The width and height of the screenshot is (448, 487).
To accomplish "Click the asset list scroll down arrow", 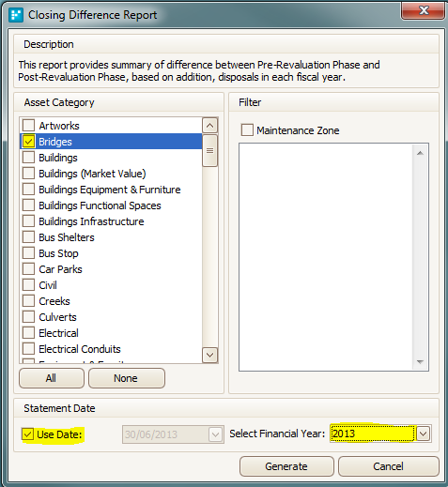I will pos(209,355).
